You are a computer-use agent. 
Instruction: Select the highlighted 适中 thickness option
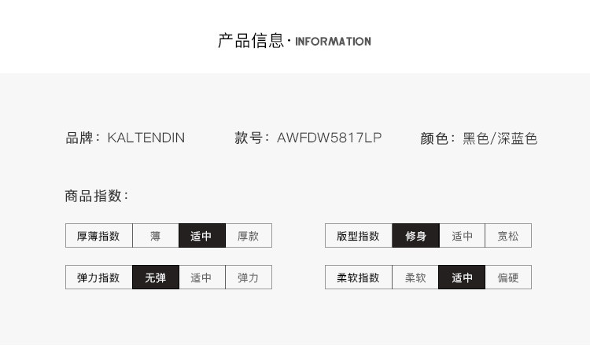(202, 236)
